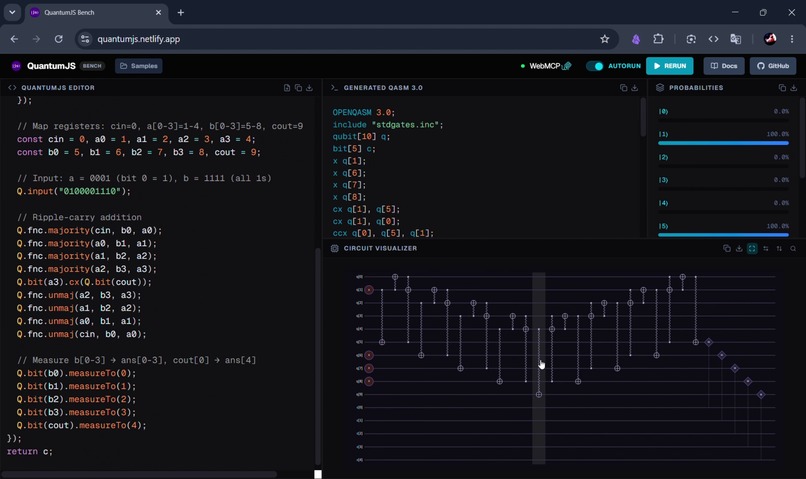806x479 pixels.
Task: Click the site information icon in address bar
Action: [85, 39]
